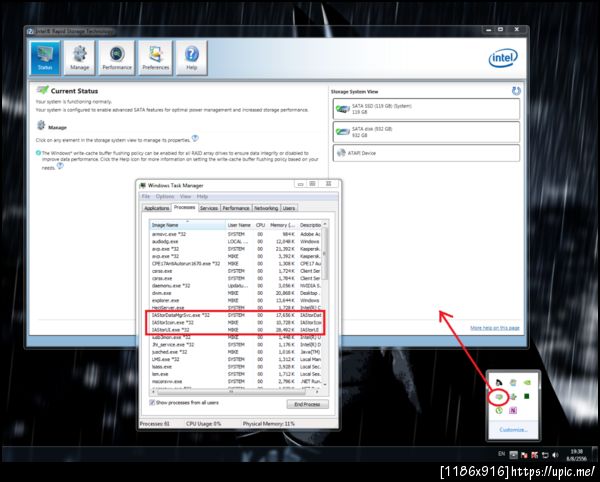Viewport: 600px width, 482px height.
Task: Select the SATA disk 932 GB entry
Action: [x=426, y=132]
